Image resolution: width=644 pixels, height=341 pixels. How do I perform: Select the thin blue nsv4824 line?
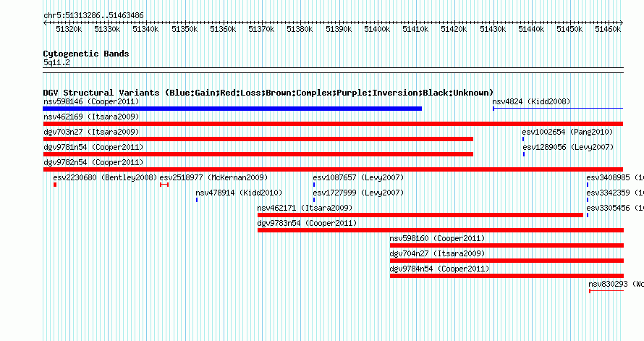[x=558, y=109]
